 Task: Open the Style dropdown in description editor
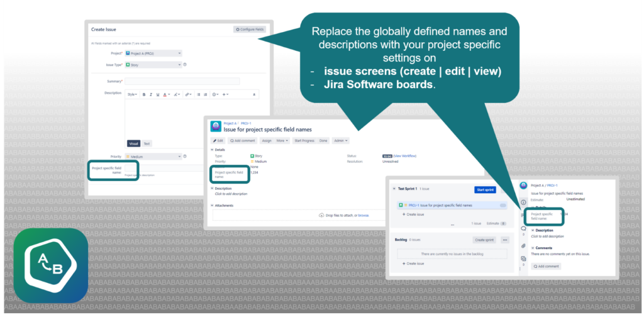point(132,94)
